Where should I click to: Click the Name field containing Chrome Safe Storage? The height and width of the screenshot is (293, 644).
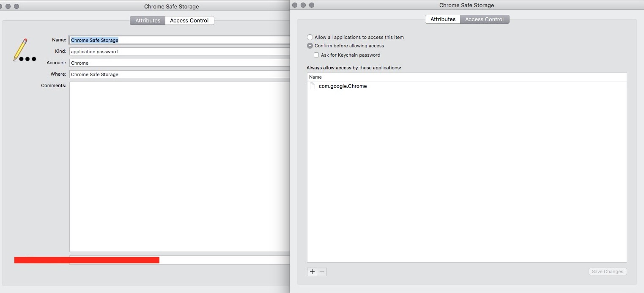coord(179,40)
